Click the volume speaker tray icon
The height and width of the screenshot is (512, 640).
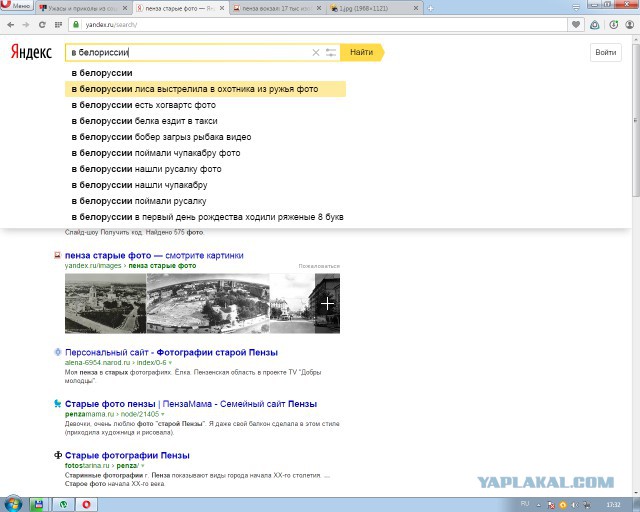point(575,505)
